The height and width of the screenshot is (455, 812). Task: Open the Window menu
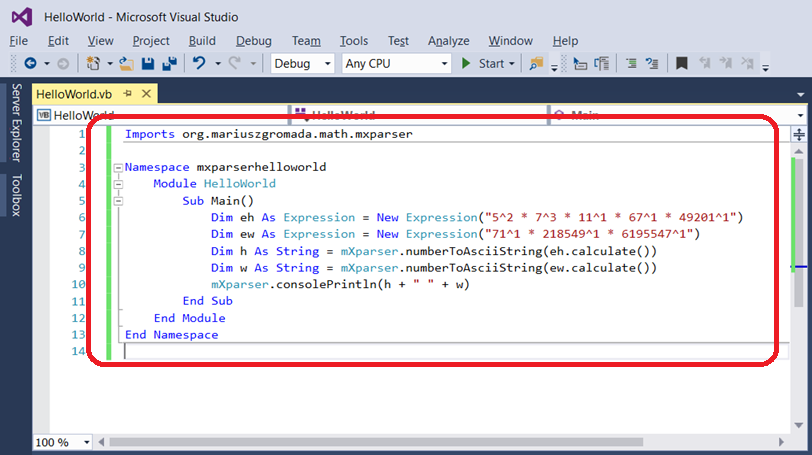pyautogui.click(x=511, y=41)
